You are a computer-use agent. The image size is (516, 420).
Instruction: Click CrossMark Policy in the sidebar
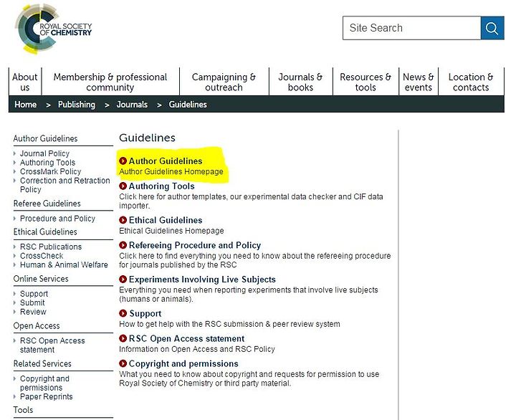click(50, 171)
